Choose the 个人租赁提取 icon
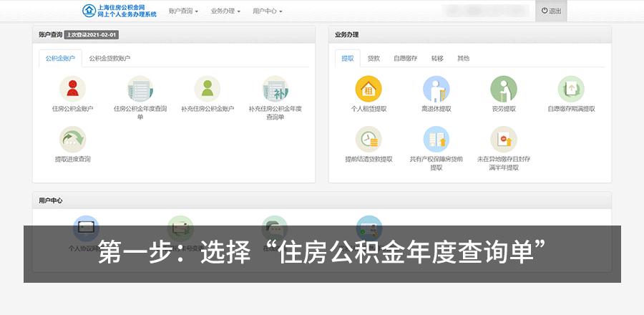The width and height of the screenshot is (644, 315). click(x=369, y=89)
